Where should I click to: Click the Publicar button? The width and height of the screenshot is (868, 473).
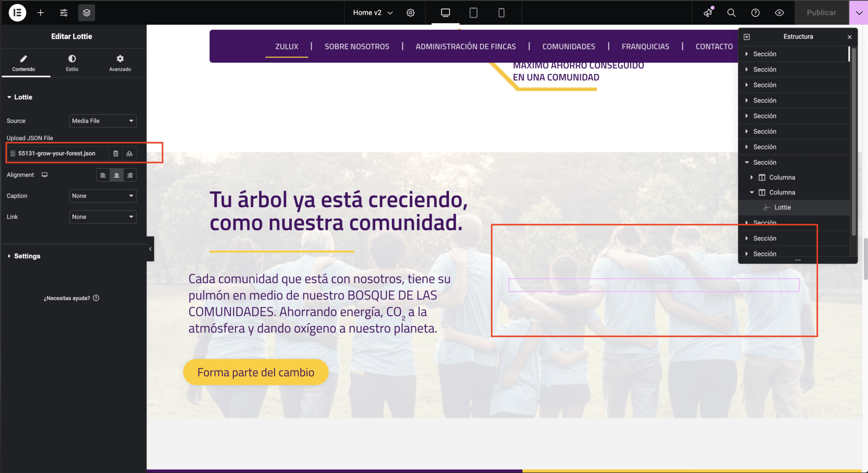tap(822, 13)
